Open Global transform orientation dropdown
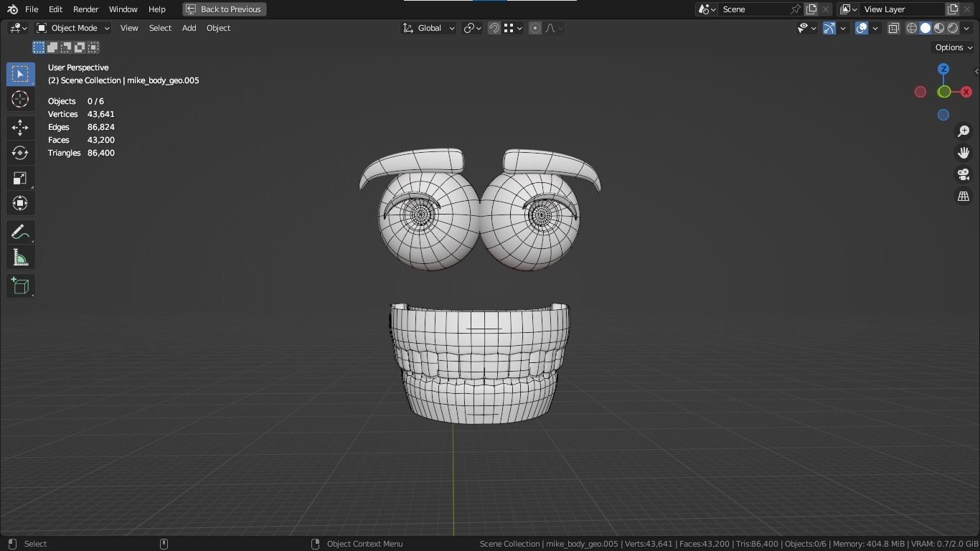Image resolution: width=980 pixels, height=551 pixels. (x=428, y=28)
